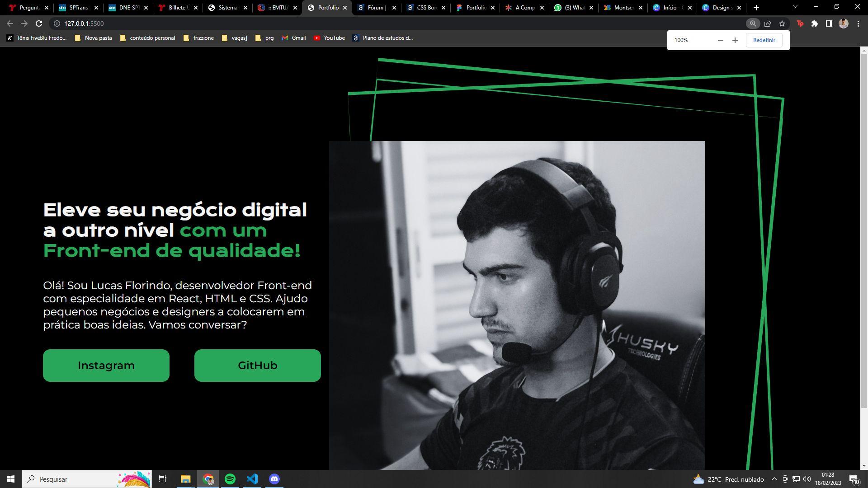This screenshot has width=868, height=488.
Task: Open the Extensions puzzle icon
Action: 815,23
